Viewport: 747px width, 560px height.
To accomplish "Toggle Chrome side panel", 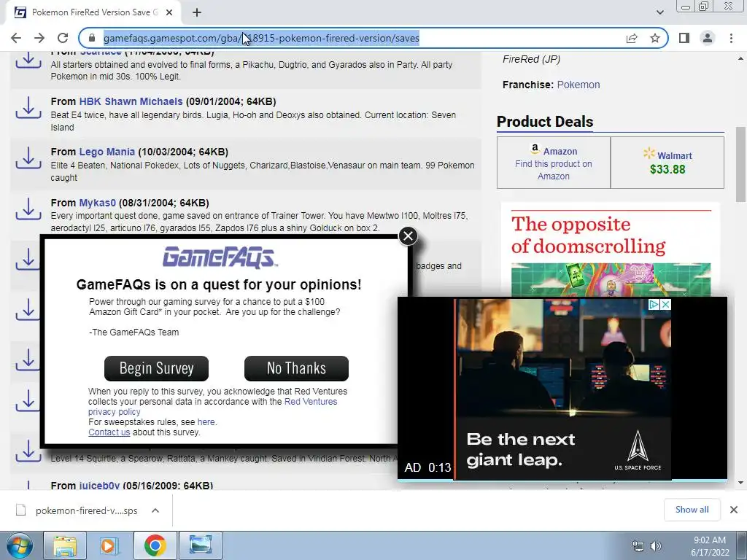I will pyautogui.click(x=684, y=38).
